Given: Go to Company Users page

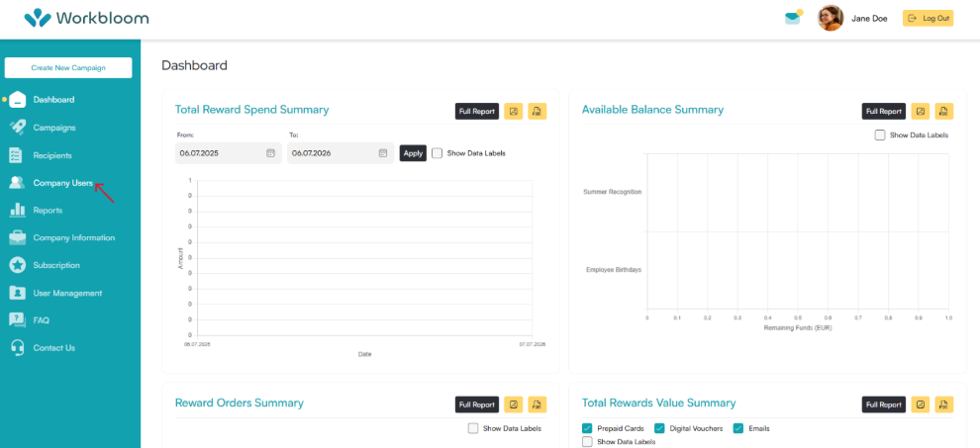Looking at the screenshot, I should pos(63,183).
